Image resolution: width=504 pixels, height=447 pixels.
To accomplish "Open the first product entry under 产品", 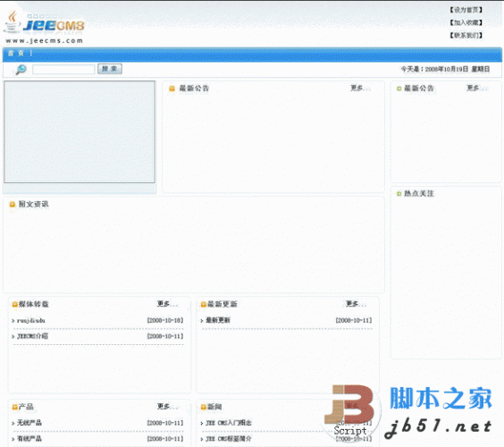I will (x=29, y=423).
